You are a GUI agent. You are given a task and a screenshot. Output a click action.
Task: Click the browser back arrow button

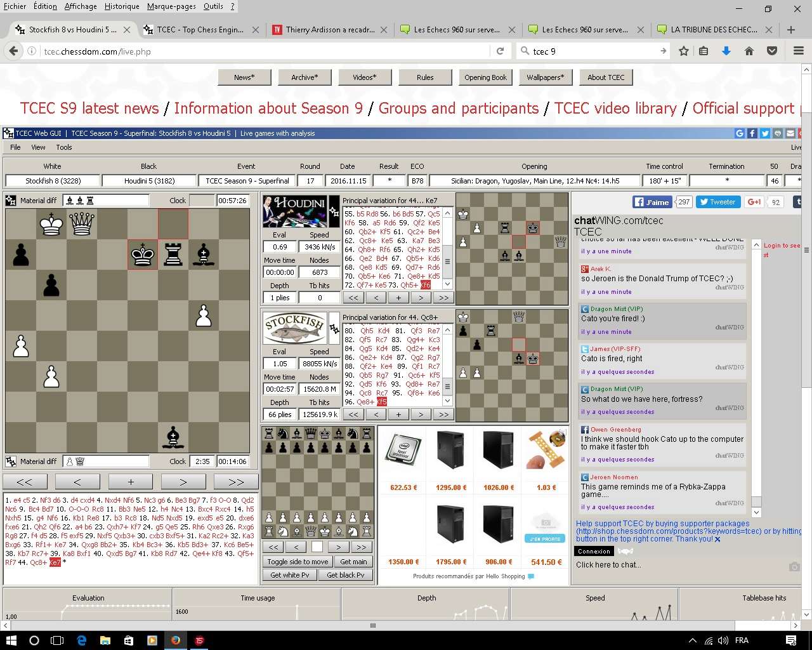point(13,51)
